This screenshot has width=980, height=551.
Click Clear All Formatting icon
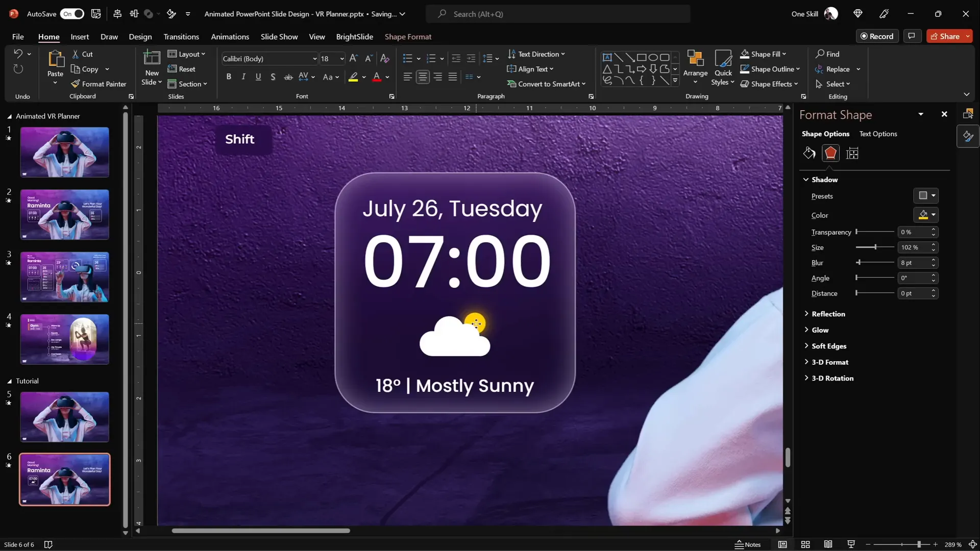[x=385, y=59]
